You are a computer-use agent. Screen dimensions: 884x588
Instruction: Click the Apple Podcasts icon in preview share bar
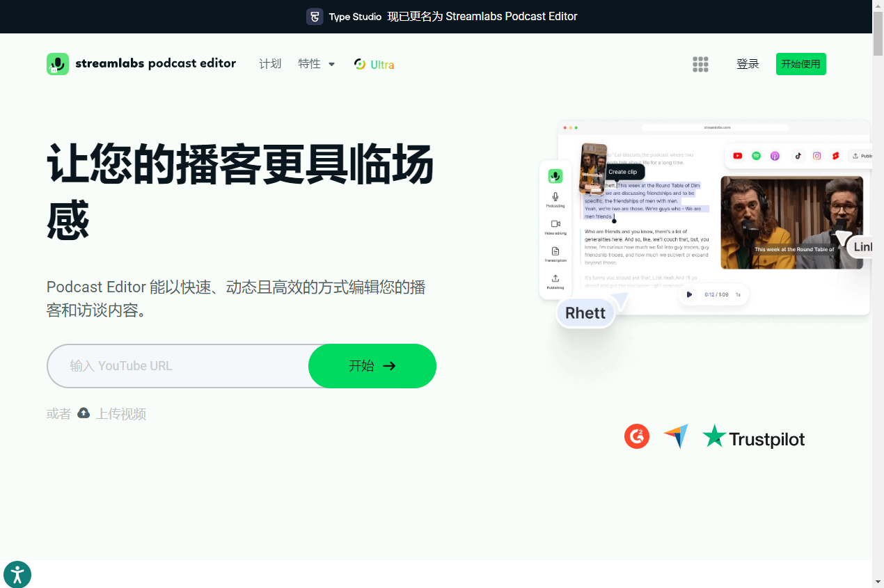tap(775, 156)
